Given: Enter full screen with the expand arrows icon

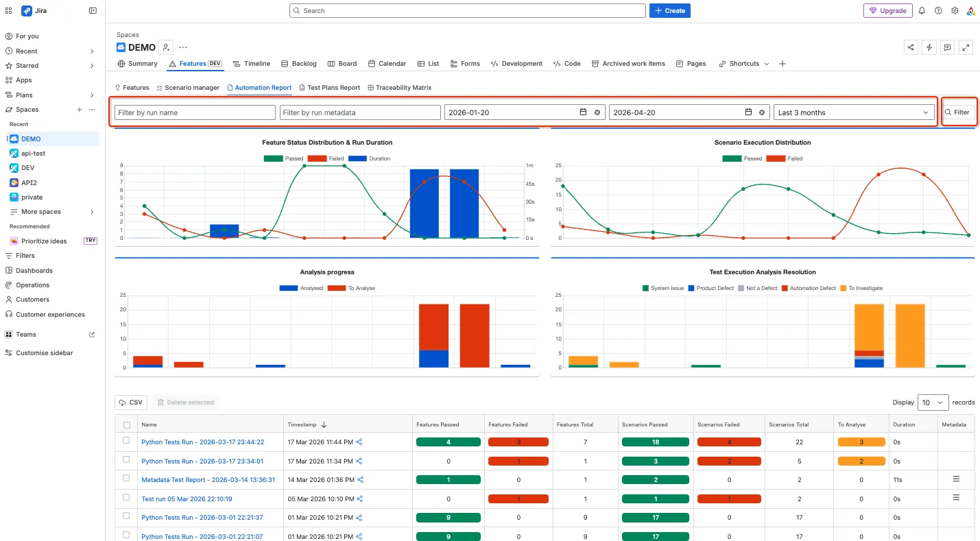Looking at the screenshot, I should pos(966,47).
